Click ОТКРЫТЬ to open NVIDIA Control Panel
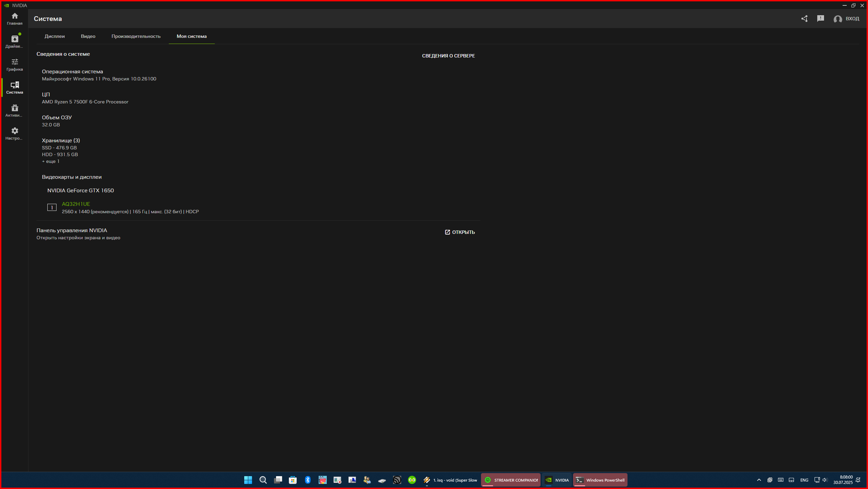 (460, 232)
